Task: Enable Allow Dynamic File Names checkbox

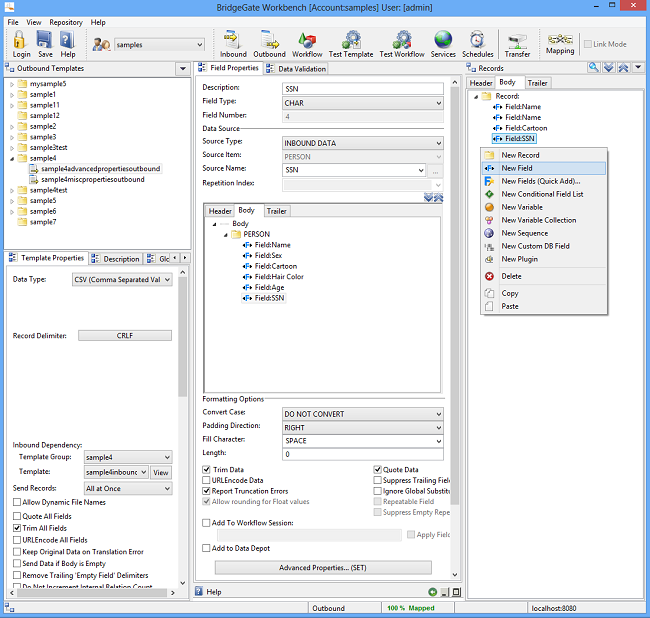Action: 17,502
